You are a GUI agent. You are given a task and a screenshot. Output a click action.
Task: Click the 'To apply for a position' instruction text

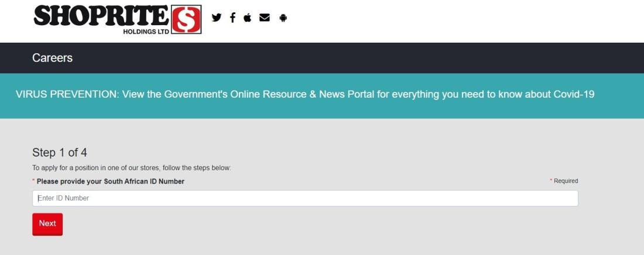point(132,168)
